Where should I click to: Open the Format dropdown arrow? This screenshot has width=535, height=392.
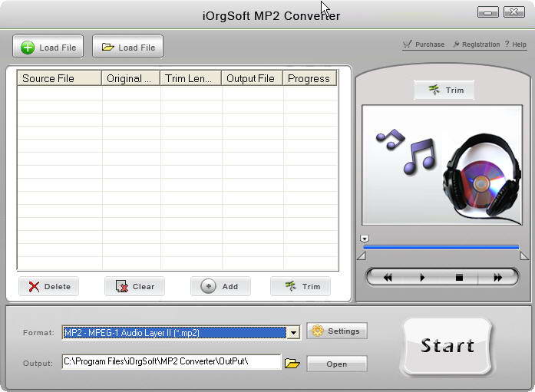(x=293, y=333)
